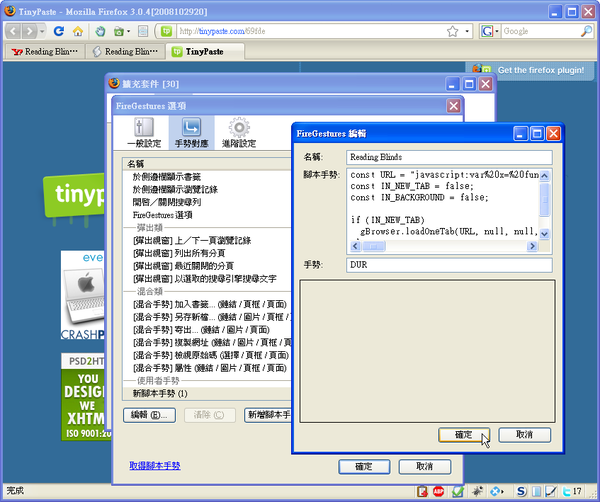Select [混合手勢] 檢視原始碼 row
The image size is (600, 502).
point(207,355)
